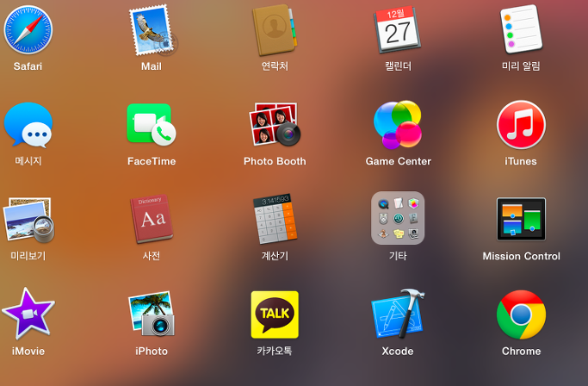588x386 pixels.
Task: Click the Safari text label
Action: pos(28,66)
